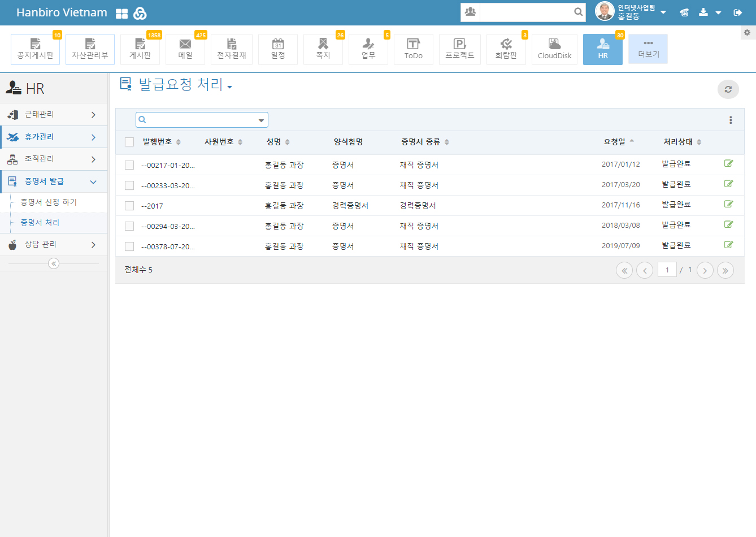Sort by 처리상태 column
Image resolution: width=756 pixels, height=537 pixels.
point(683,142)
